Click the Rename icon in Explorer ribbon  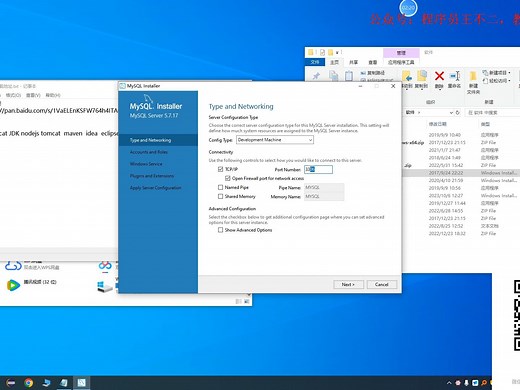coord(455,76)
